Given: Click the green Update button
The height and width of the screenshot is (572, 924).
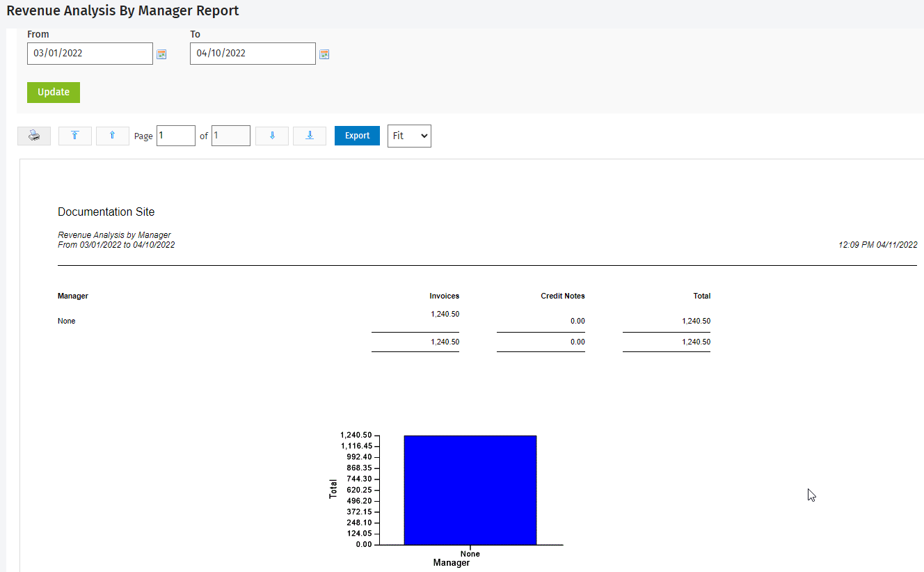Looking at the screenshot, I should 54,93.
